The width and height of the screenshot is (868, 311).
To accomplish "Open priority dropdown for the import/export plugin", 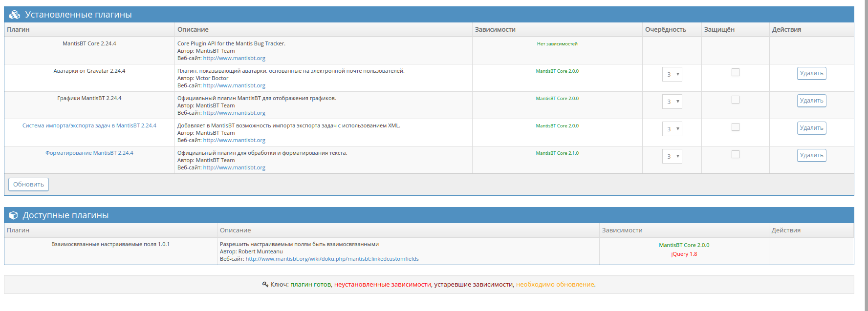I will (672, 129).
